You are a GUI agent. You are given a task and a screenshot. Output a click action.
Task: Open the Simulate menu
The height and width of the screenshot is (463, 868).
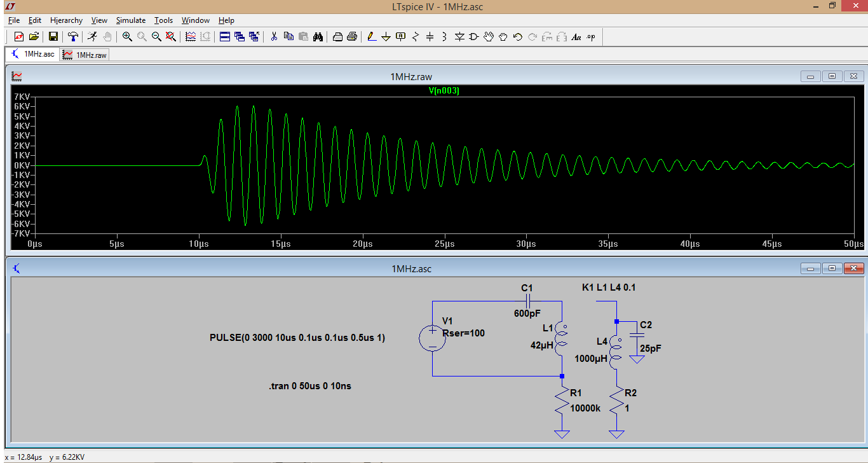point(131,20)
